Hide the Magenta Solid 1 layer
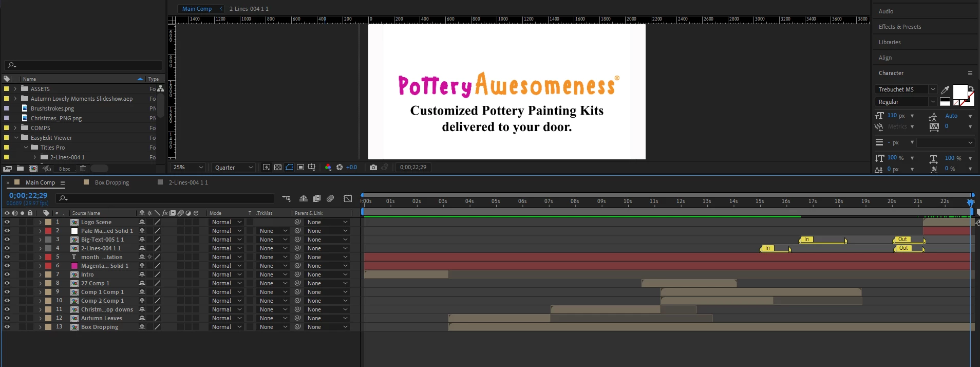Screen dimensions: 980x367 point(7,266)
